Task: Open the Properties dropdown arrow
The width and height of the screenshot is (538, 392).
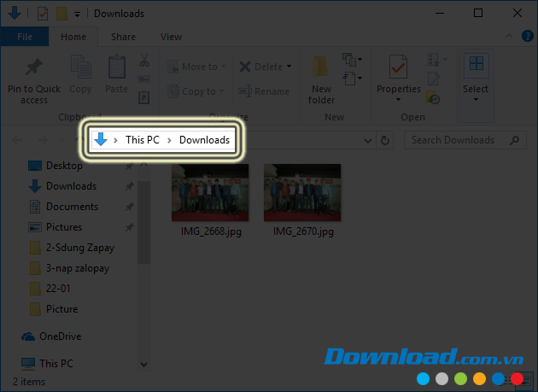Action: [x=398, y=100]
